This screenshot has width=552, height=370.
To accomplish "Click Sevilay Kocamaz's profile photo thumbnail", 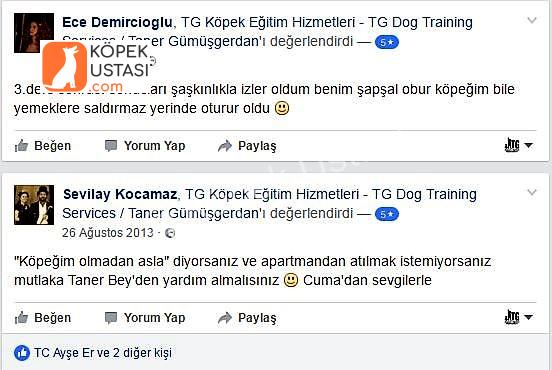I will click(34, 205).
